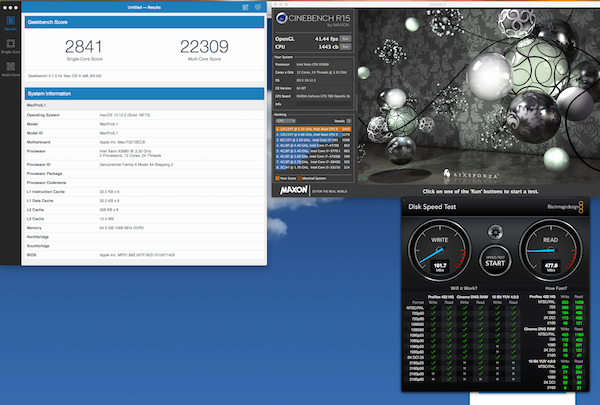The height and width of the screenshot is (405, 600).
Task: Click the Memory row in Geekbench
Action: [x=144, y=228]
